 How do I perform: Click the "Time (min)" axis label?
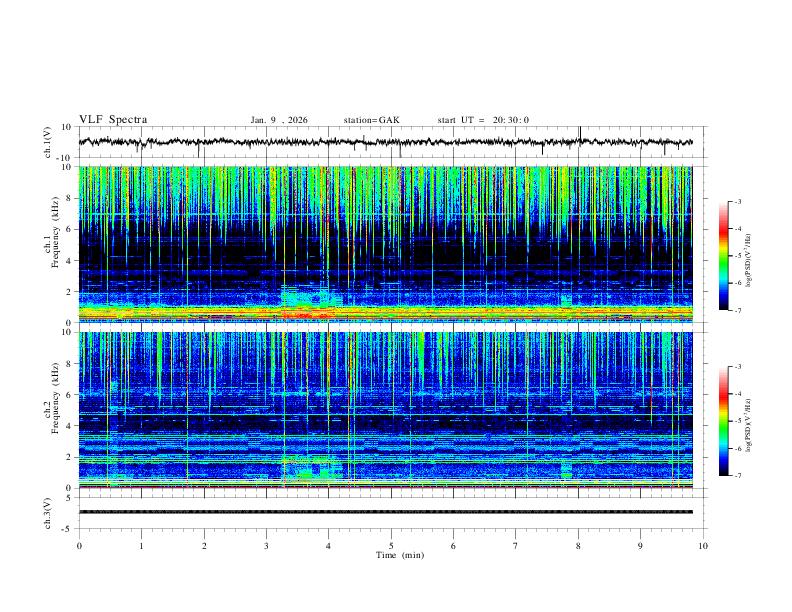400,555
